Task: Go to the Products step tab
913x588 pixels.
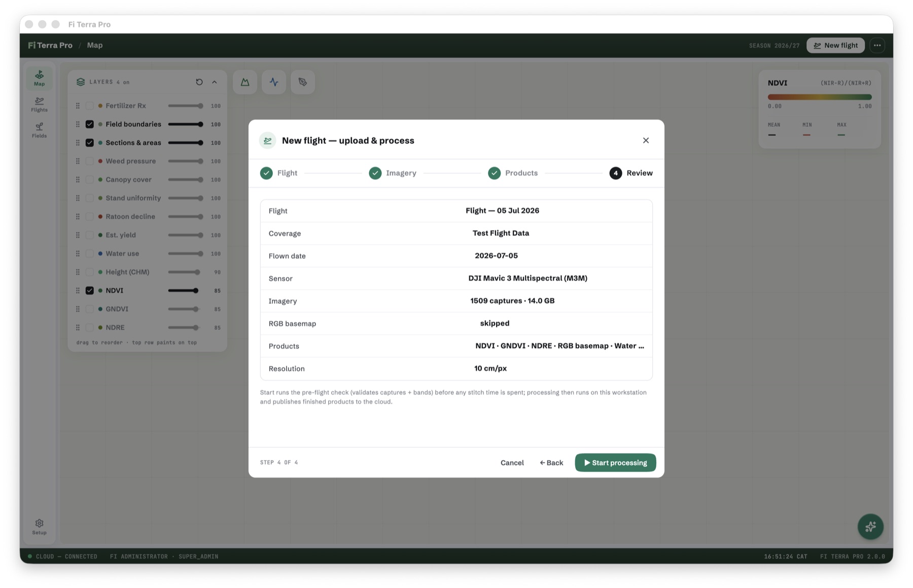Action: tap(513, 174)
